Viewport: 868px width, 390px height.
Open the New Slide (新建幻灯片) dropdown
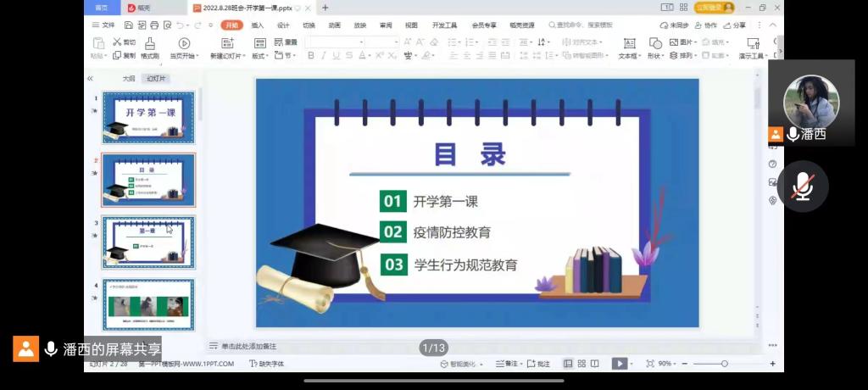click(228, 56)
